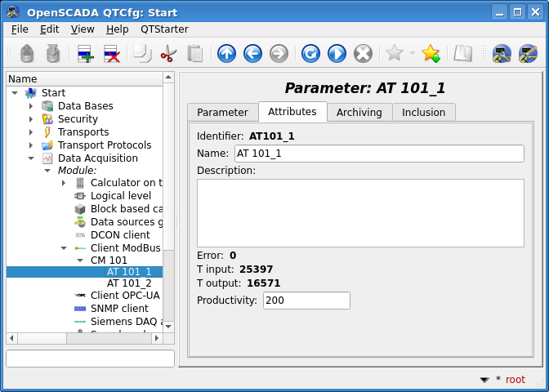The height and width of the screenshot is (392, 549).
Task: Expand the Data Bases tree node
Action: (x=31, y=106)
